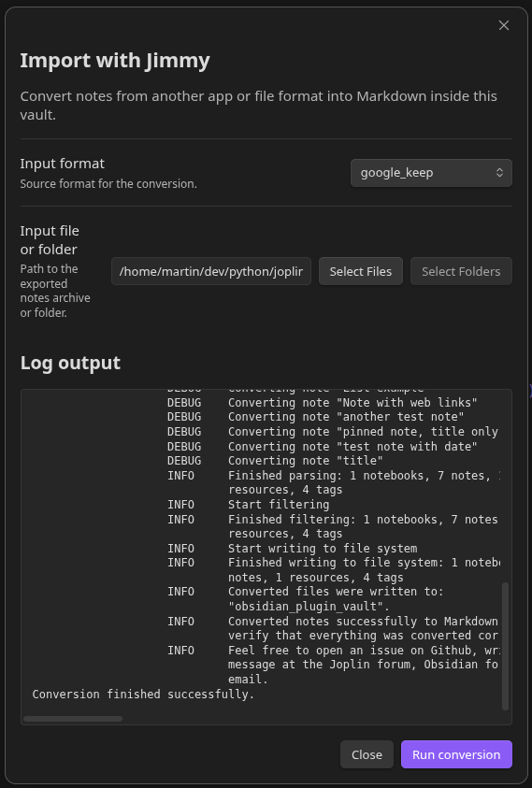532x788 pixels.
Task: Click the 'Log output' heading
Action: click(x=70, y=363)
